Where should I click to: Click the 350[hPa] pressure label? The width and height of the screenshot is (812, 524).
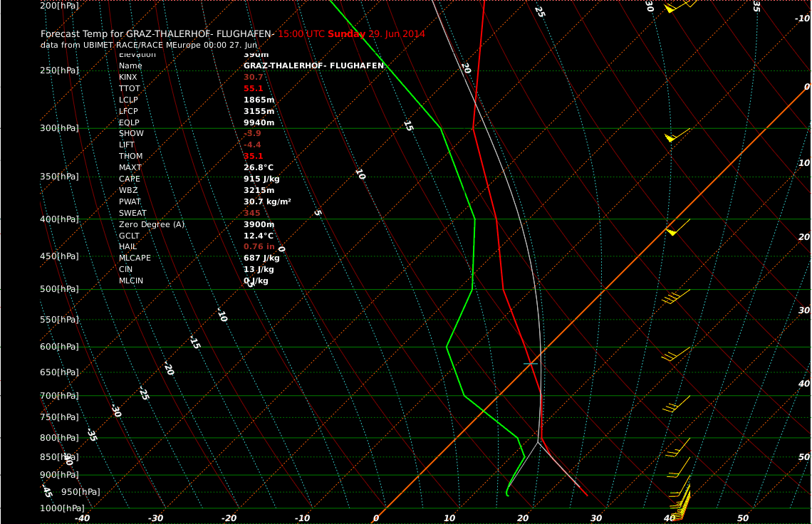(60, 177)
